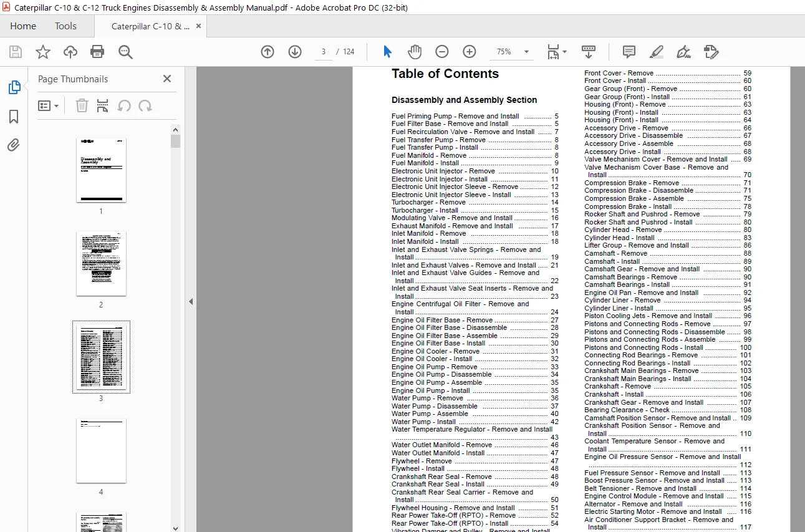Image resolution: width=805 pixels, height=532 pixels.
Task: Select the page 1 thumbnail
Action: pyautogui.click(x=101, y=170)
